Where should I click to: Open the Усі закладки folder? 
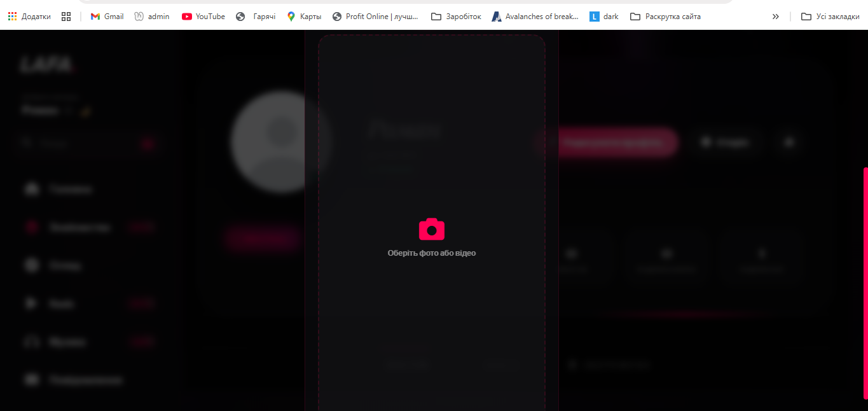click(x=830, y=17)
